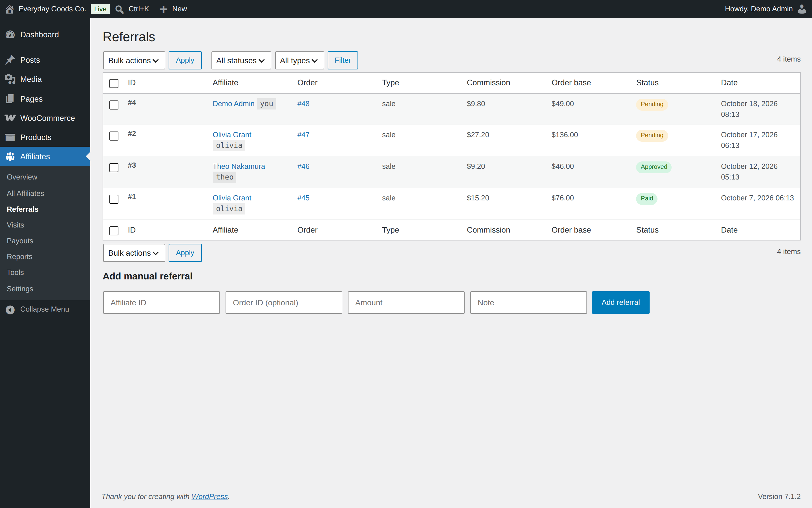812x508 pixels.
Task: Click the Dashboard gauge icon
Action: (x=10, y=35)
